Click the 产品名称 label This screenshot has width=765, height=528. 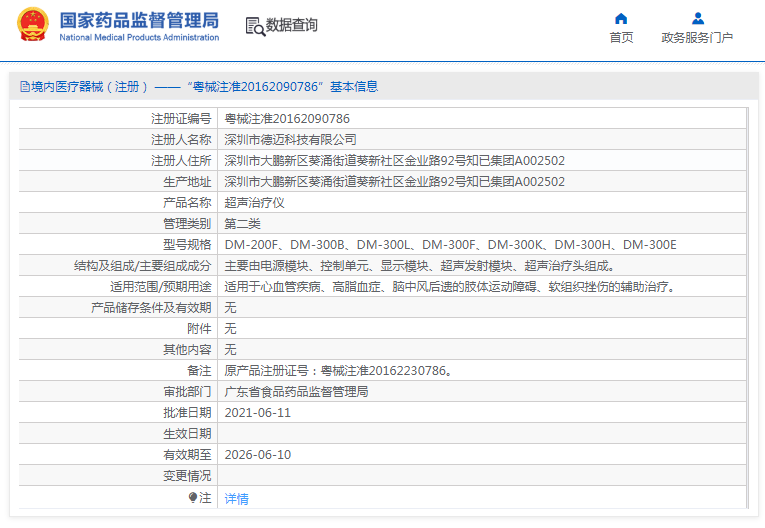pos(187,203)
